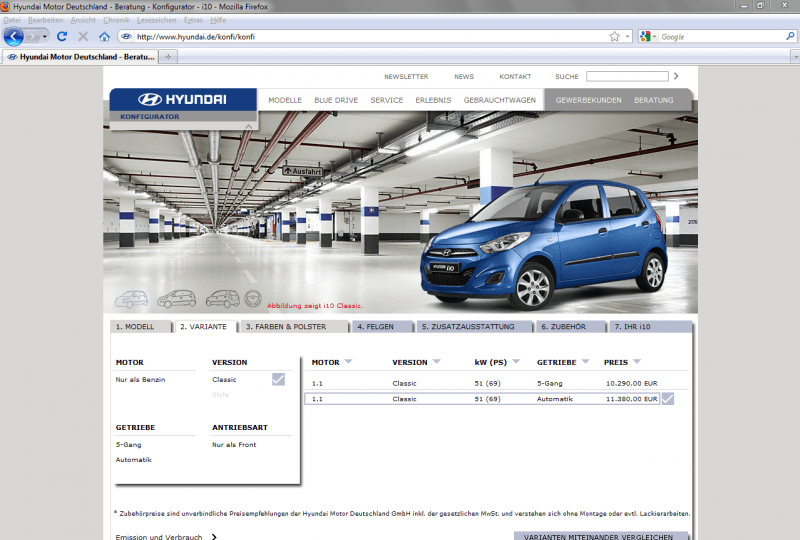Viewport: 800px width, 540px height.
Task: Sort the table by VERSION arrow
Action: tap(436, 361)
